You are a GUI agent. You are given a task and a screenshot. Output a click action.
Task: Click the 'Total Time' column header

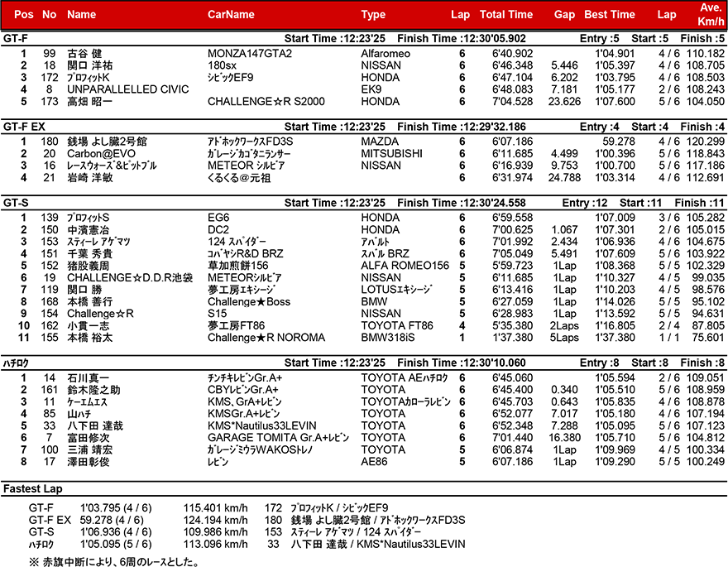(x=506, y=15)
